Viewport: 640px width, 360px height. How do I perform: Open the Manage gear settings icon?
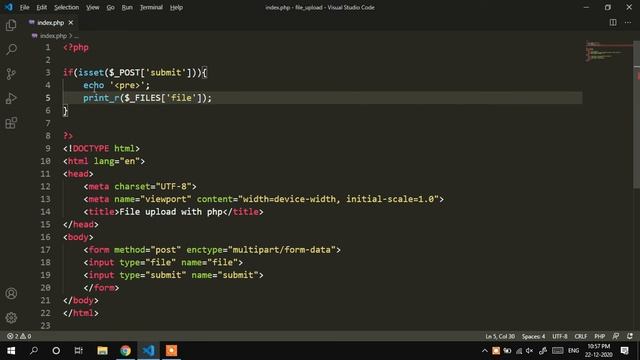tap(11, 318)
